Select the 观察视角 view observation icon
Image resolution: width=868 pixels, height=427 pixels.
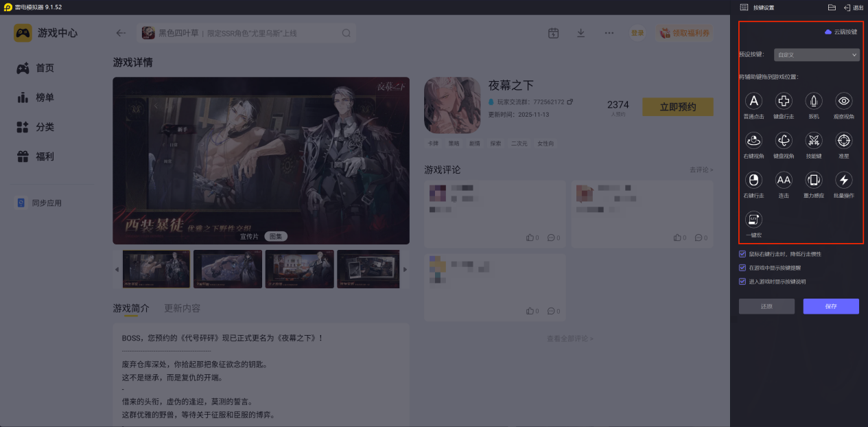tap(843, 101)
